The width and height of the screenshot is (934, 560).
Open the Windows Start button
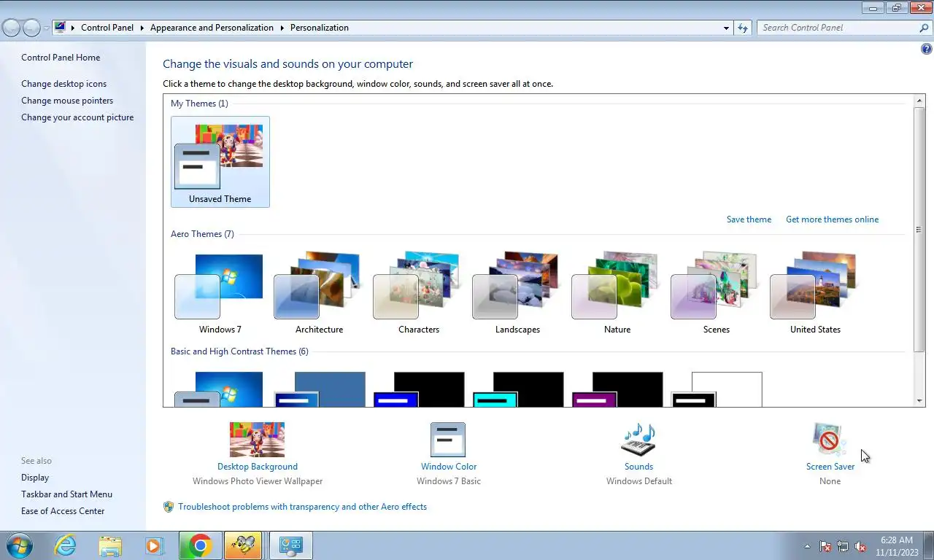pos(20,545)
